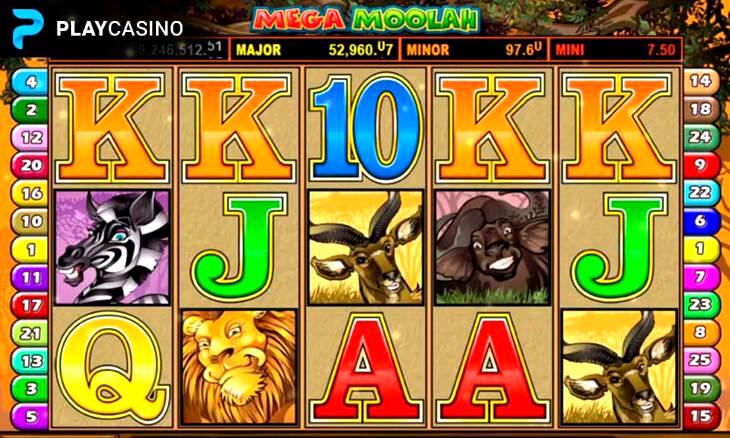
Task: Click payline 9 red indicator
Action: (702, 164)
